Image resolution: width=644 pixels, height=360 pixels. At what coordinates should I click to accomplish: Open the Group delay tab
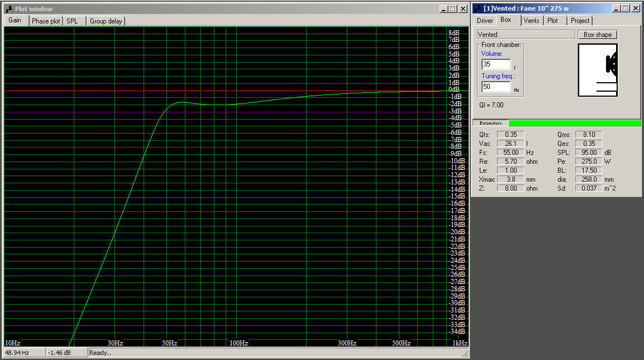tap(106, 21)
